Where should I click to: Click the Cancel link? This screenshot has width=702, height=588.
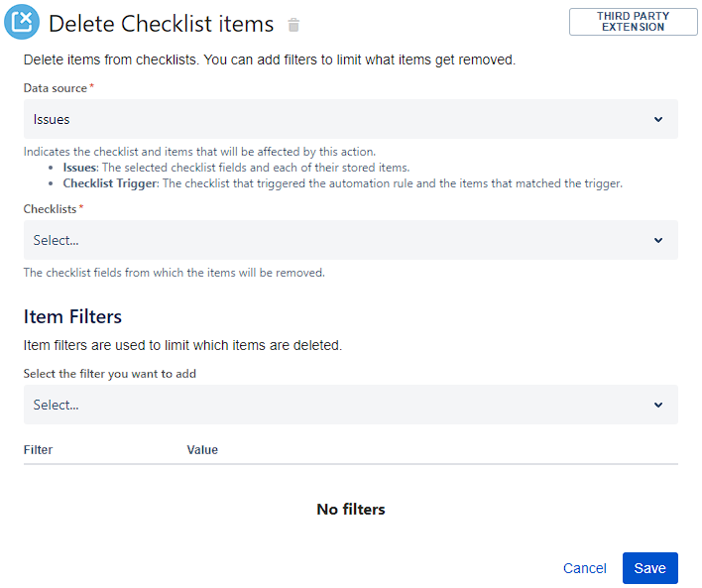click(584, 568)
